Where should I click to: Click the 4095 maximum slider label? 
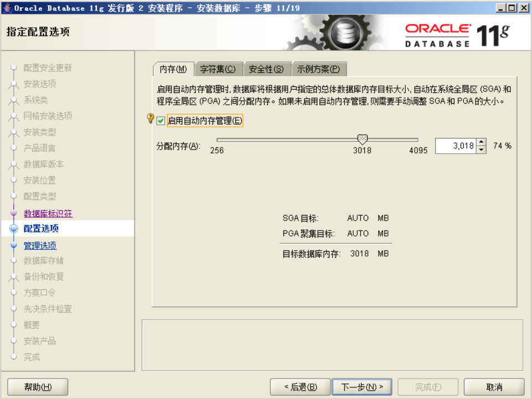tap(418, 150)
